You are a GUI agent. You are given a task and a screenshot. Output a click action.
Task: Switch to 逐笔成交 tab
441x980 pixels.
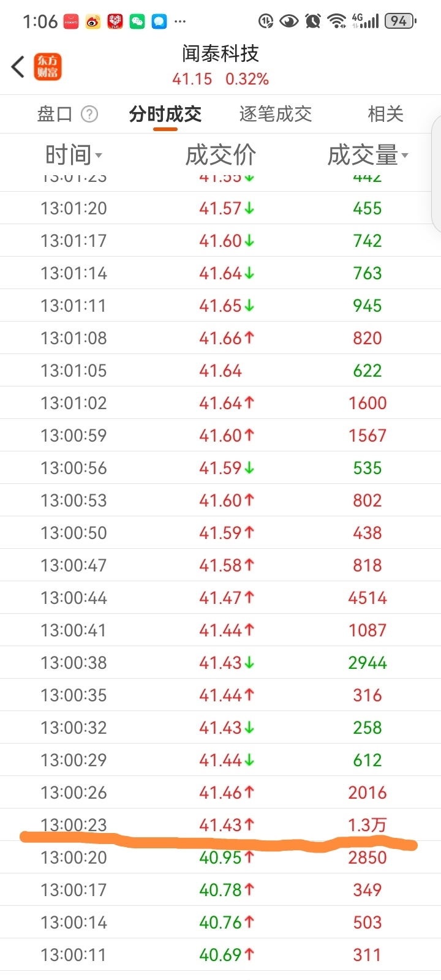(276, 114)
